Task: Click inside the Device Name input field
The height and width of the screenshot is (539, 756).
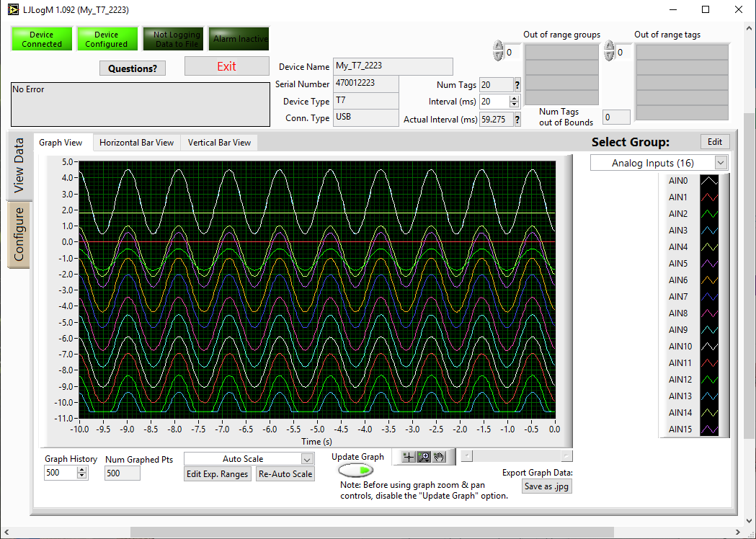Action: [x=393, y=66]
